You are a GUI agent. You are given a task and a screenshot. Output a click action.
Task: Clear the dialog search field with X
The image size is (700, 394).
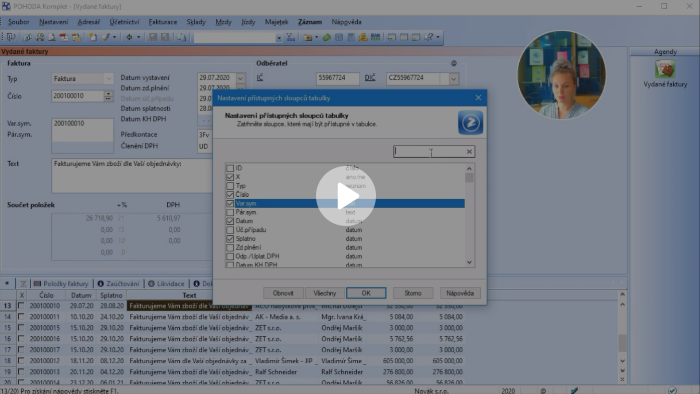click(x=469, y=152)
